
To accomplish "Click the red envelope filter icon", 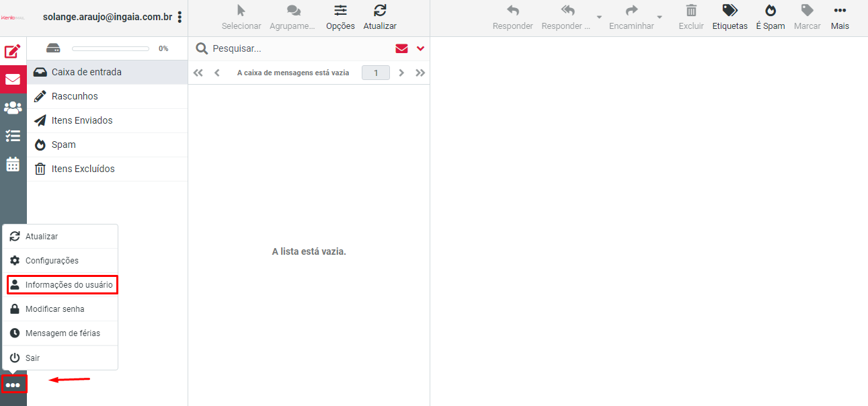I will [401, 48].
